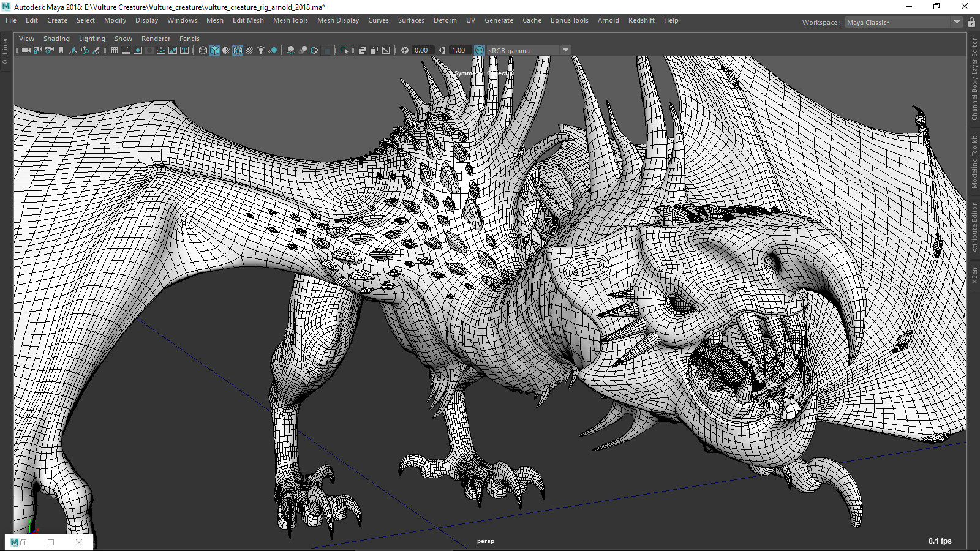Select the smooth shaded display icon
The image size is (980, 551).
pyautogui.click(x=214, y=50)
